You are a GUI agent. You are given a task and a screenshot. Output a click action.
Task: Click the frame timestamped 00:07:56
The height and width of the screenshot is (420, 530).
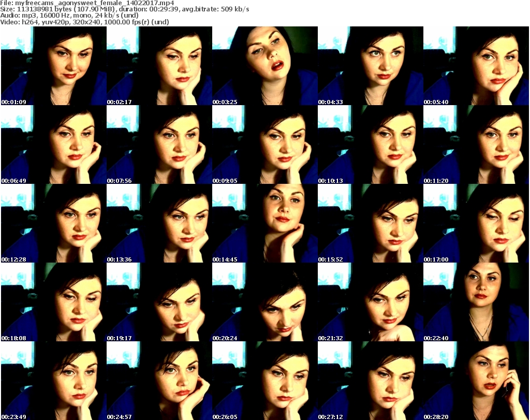coord(159,144)
